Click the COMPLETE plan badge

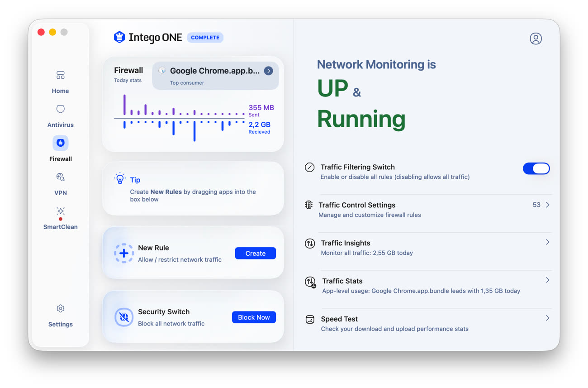coord(205,38)
